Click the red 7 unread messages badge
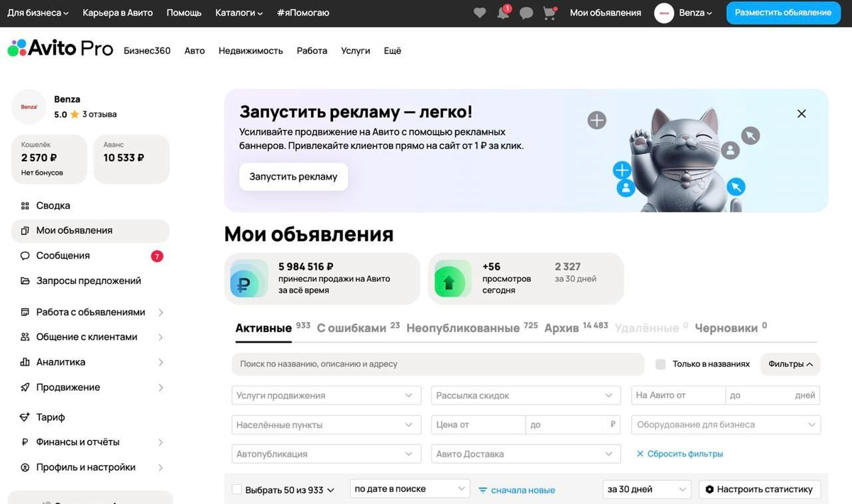Screen dimensions: 852x504 (x=157, y=256)
